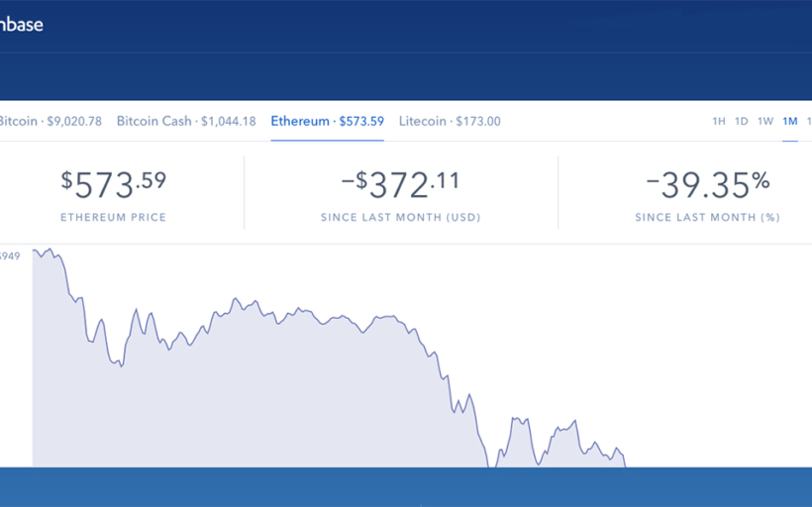Switch to the Bitcoin price tab

[x=50, y=122]
